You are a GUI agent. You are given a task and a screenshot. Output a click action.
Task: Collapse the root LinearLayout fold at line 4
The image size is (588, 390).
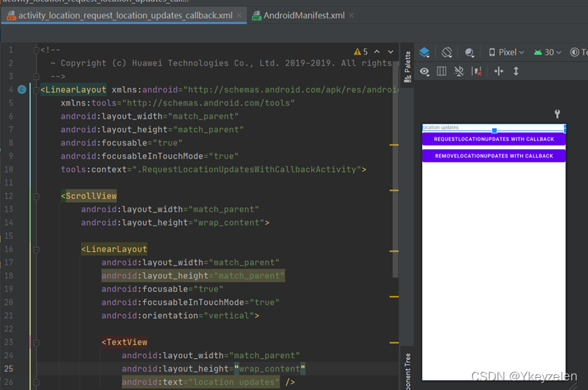point(37,90)
